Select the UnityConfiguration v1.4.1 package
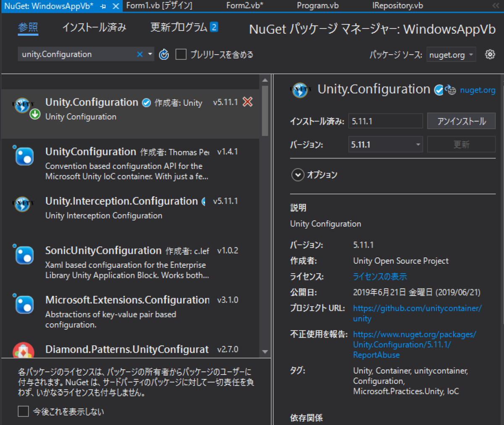The image size is (504, 425). [130, 163]
